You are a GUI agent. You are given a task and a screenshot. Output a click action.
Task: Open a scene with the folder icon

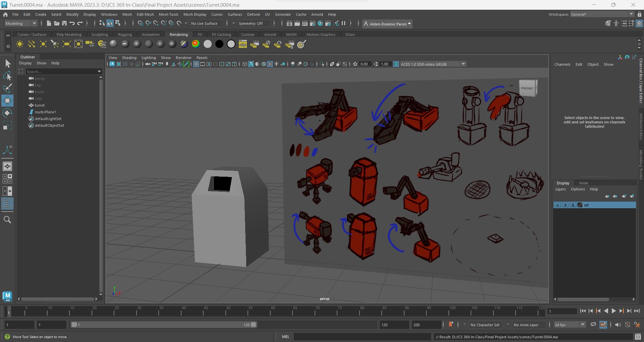57,23
